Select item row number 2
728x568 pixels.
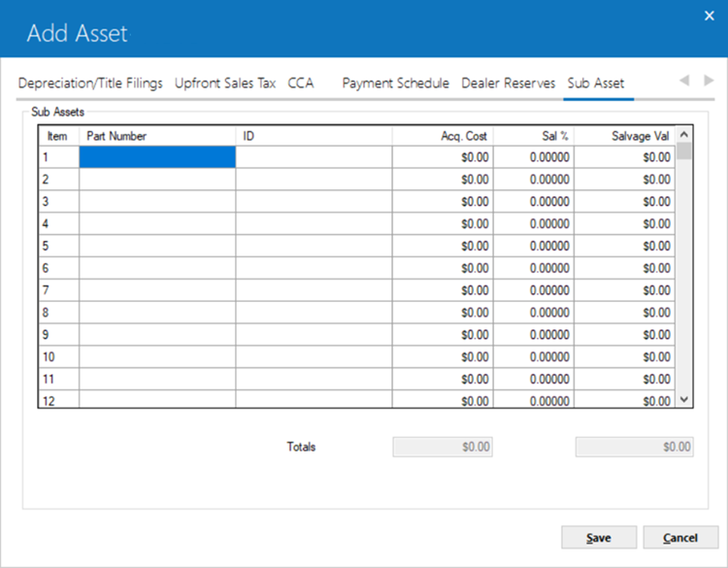pos(59,180)
